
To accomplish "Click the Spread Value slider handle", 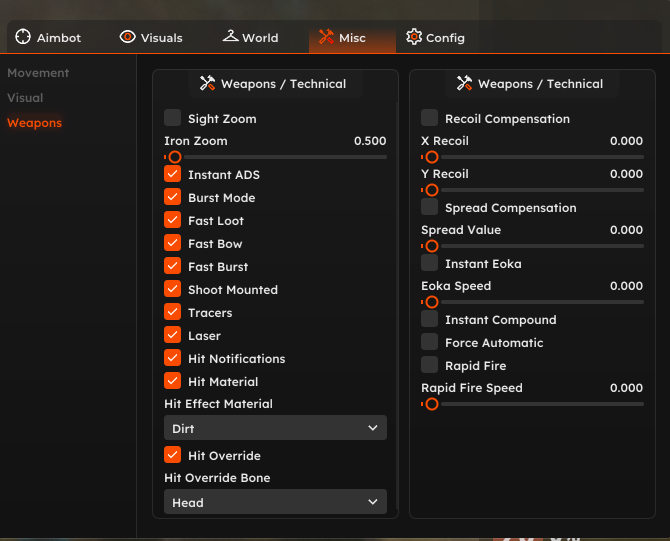I will 432,246.
